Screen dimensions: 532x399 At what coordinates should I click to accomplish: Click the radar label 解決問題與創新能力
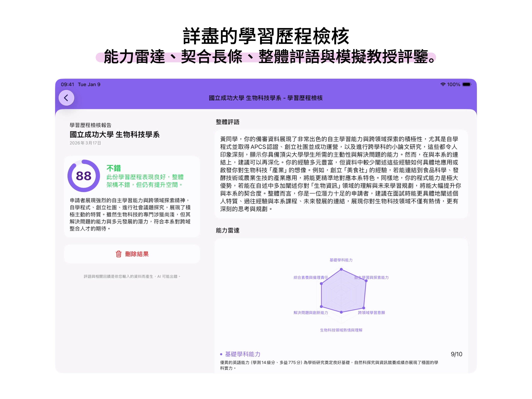pos(311,313)
